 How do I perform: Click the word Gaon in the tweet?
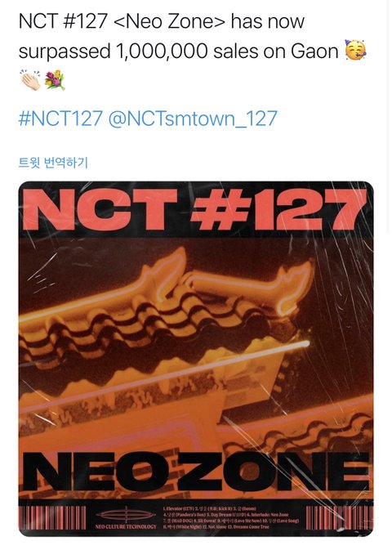coord(314,51)
